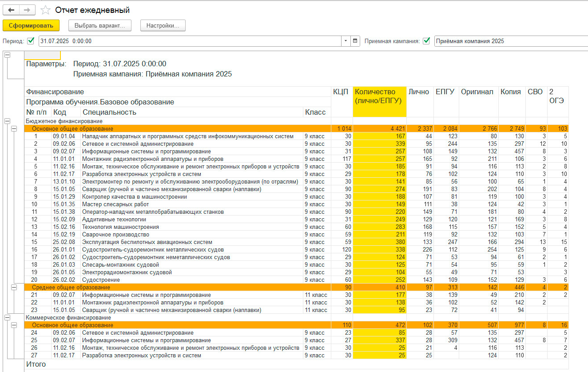The width and height of the screenshot is (588, 372).
Task: Go back using the left arrow button
Action: click(x=11, y=10)
